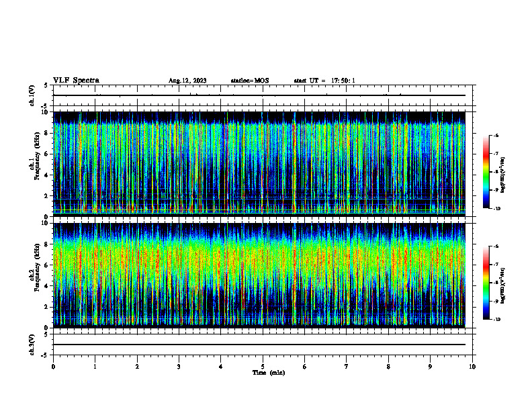Viewport: 532px width, 411px height.
Task: Click the ch.1 spectrogram color scale bar
Action: point(486,172)
